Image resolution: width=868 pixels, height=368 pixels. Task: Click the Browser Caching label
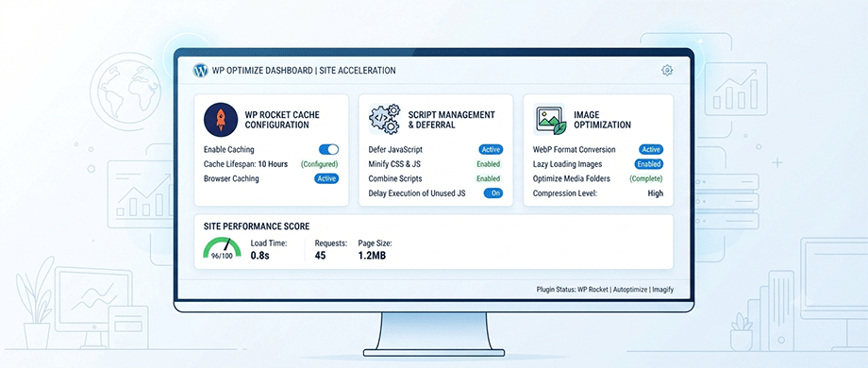pyautogui.click(x=231, y=178)
